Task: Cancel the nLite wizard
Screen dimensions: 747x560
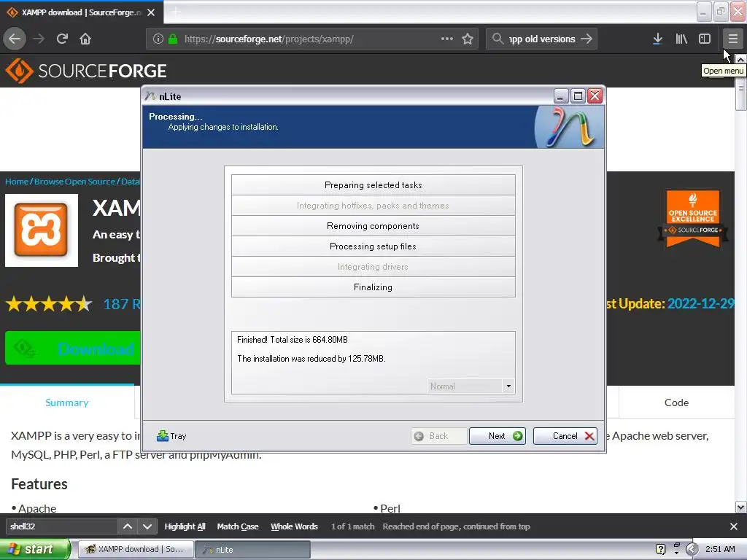Action: pos(565,436)
